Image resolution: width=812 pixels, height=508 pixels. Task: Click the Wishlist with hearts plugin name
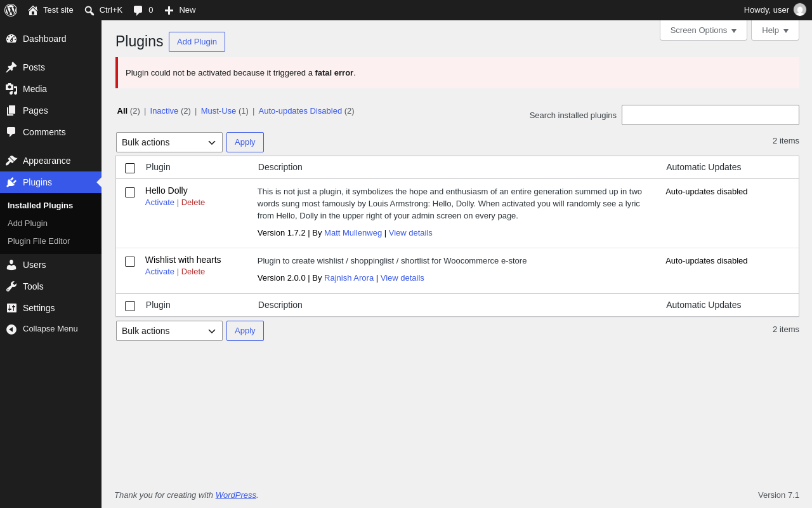click(183, 260)
